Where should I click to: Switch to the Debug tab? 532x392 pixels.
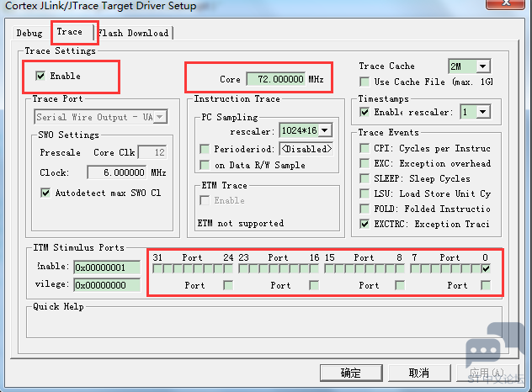(29, 33)
